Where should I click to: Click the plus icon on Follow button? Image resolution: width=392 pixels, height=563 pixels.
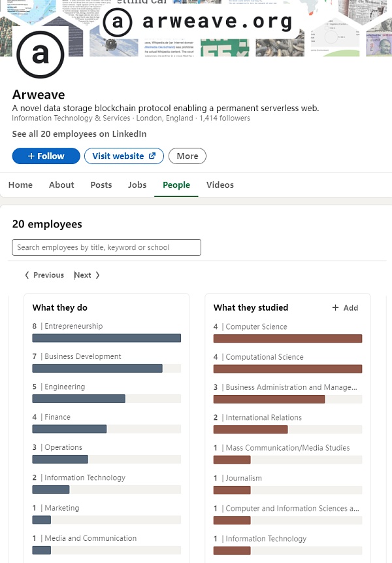(31, 156)
